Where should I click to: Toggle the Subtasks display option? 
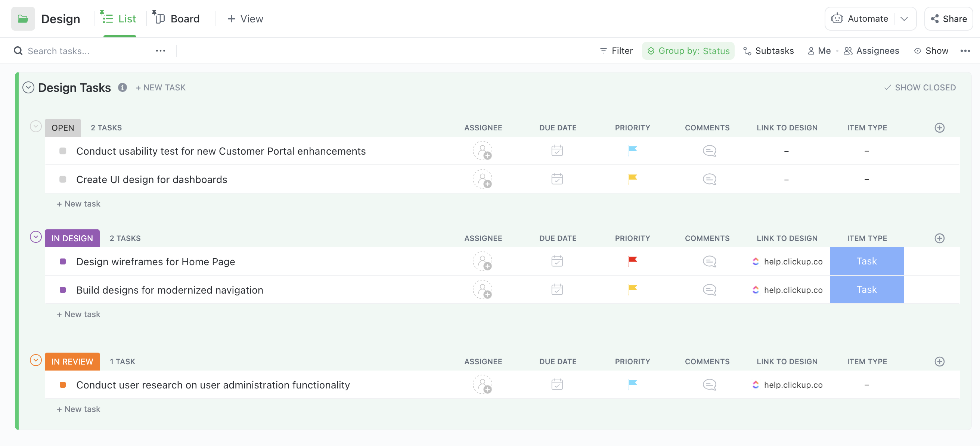coord(769,50)
